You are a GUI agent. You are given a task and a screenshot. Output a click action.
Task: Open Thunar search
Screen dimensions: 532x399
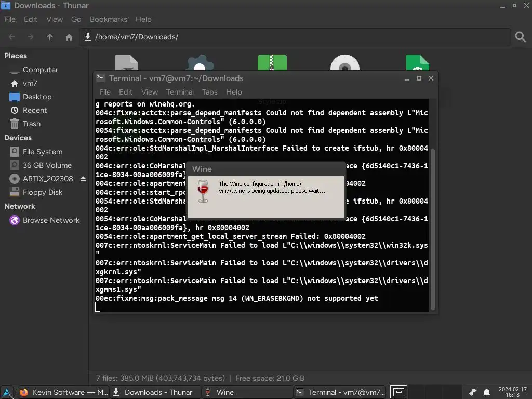click(520, 37)
